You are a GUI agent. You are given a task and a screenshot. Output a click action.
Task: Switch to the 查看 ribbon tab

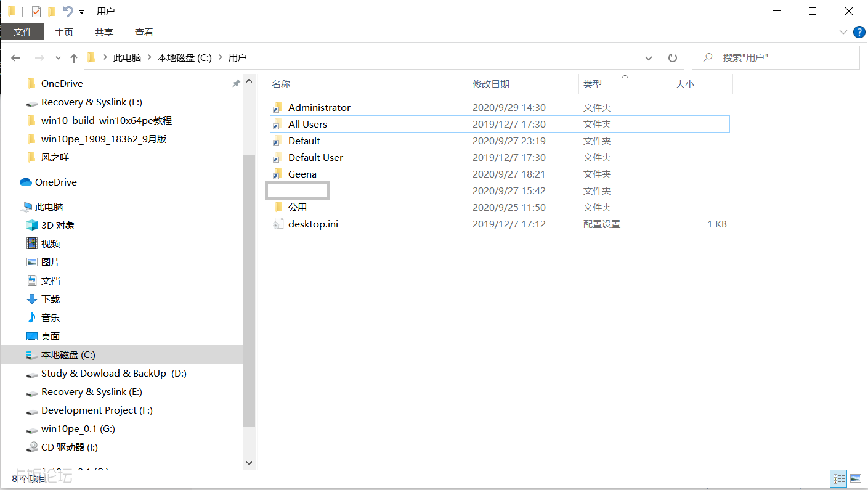pos(144,32)
